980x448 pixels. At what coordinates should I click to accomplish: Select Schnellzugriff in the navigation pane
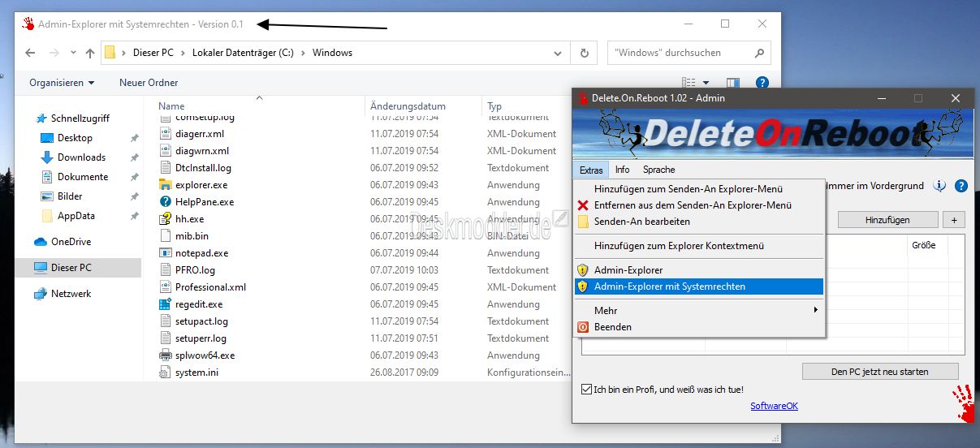point(80,118)
